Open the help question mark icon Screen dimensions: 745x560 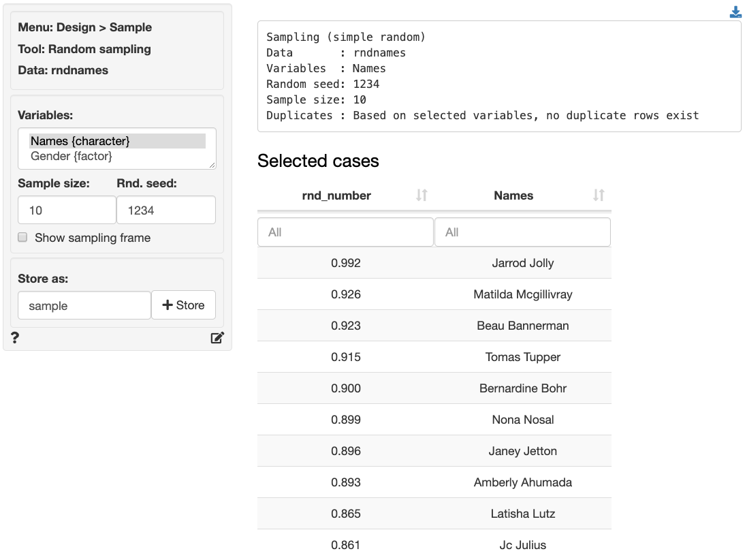(x=15, y=337)
